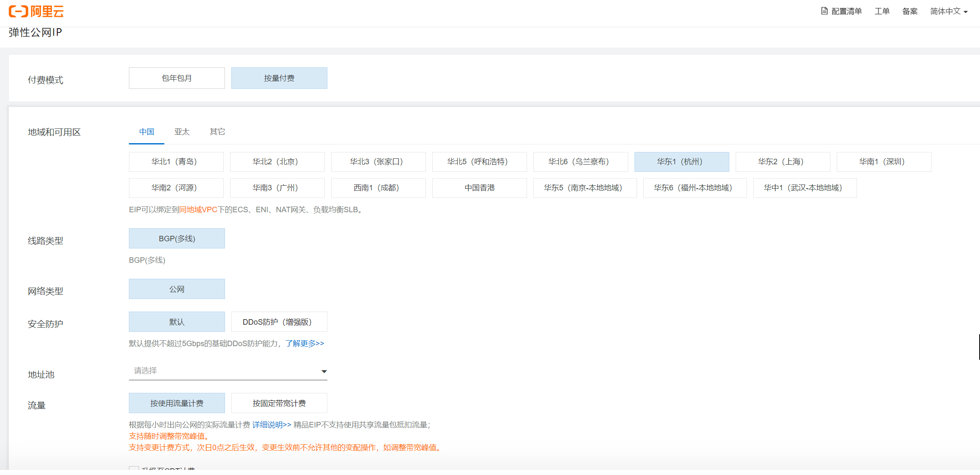Choose 中国香港 region
This screenshot has height=475, width=980.
(479, 188)
